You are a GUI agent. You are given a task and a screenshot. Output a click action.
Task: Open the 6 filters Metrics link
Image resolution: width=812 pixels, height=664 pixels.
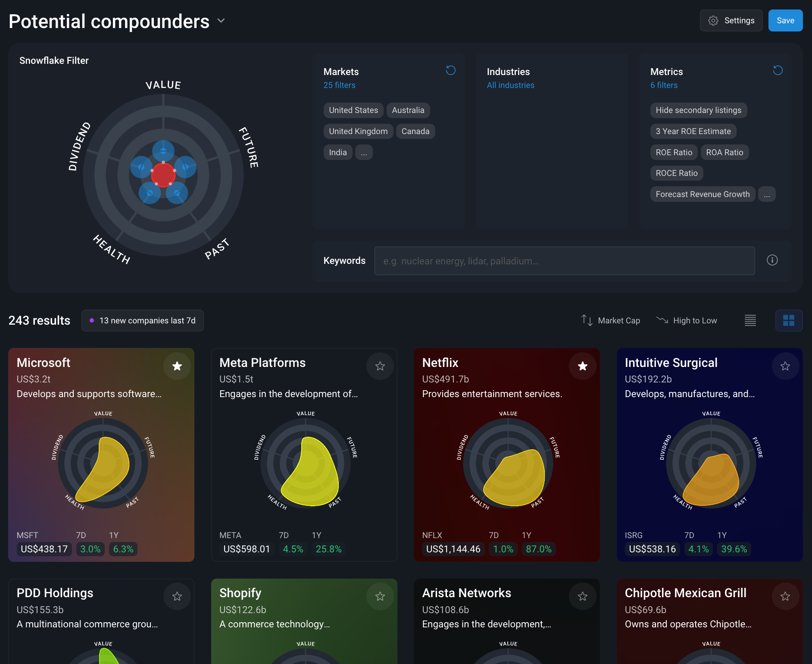pyautogui.click(x=664, y=85)
